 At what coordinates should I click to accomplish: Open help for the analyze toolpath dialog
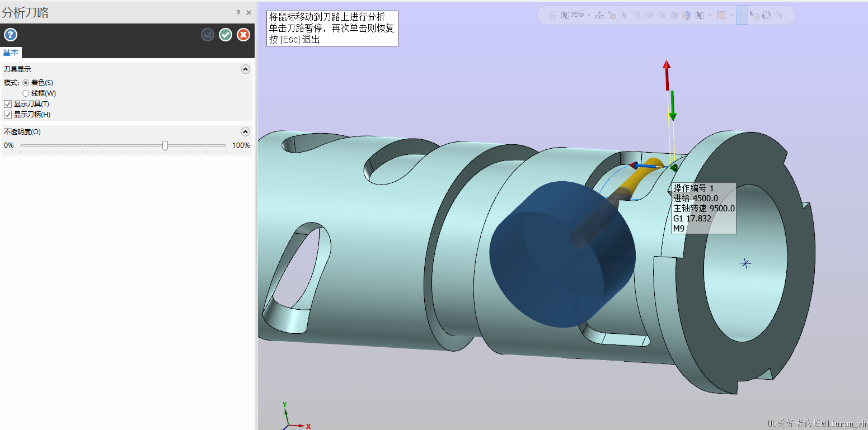(11, 35)
